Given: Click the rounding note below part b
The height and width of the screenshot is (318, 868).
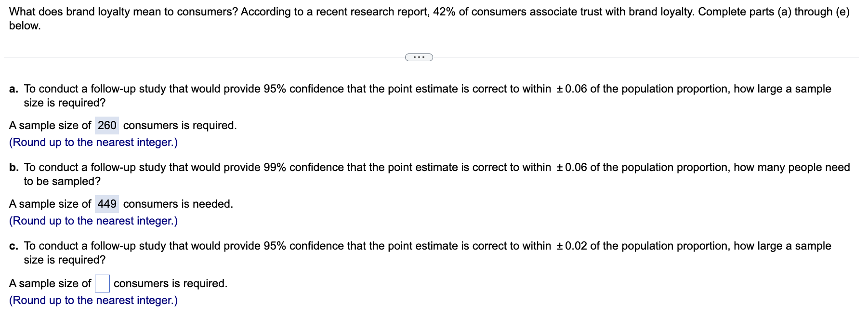Looking at the screenshot, I should pyautogui.click(x=93, y=221).
